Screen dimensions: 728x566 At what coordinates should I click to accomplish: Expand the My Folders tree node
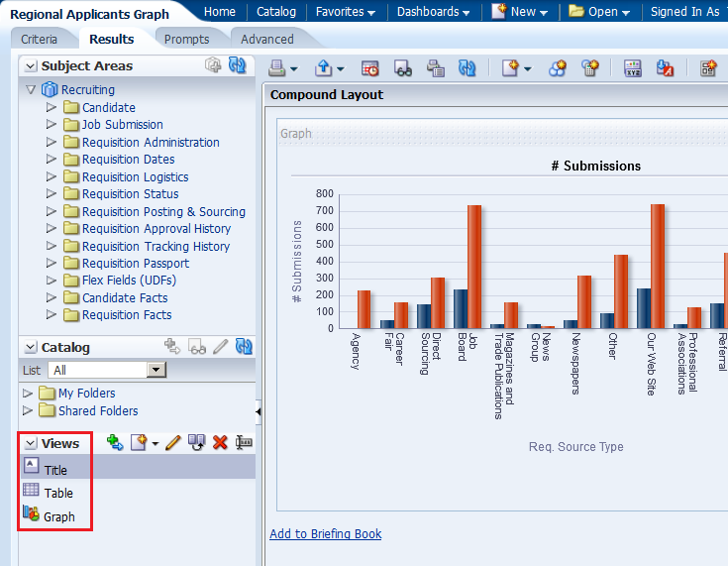coord(28,394)
